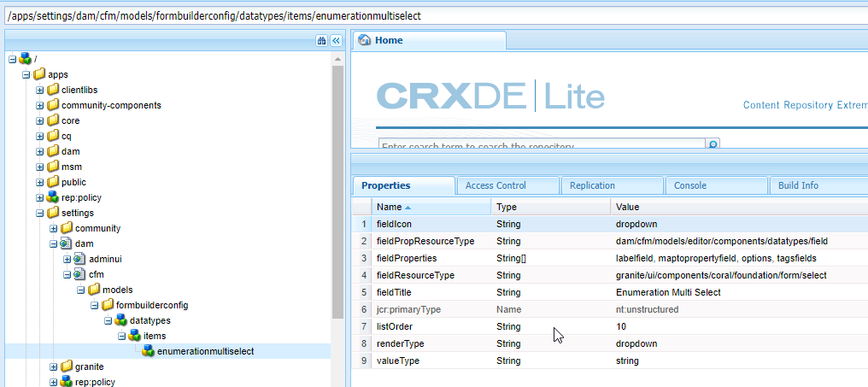Image resolution: width=868 pixels, height=387 pixels.
Task: Click the Home tab icon
Action: pos(365,40)
